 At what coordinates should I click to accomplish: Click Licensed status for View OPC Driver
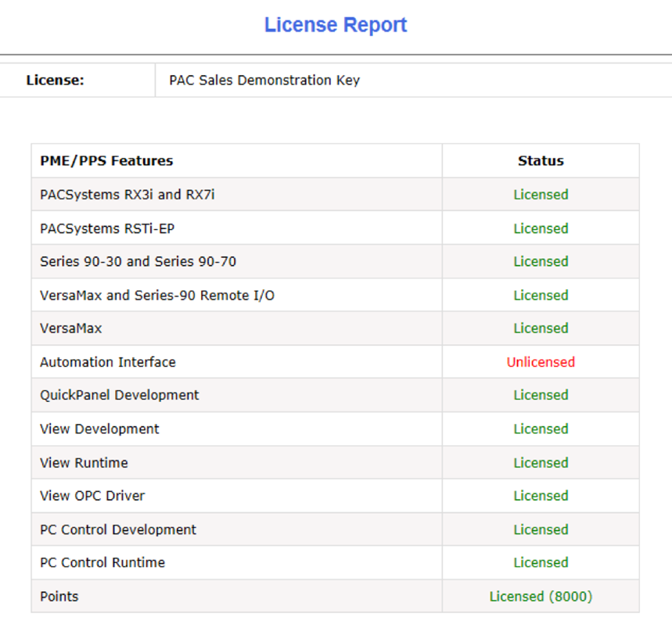tap(541, 496)
